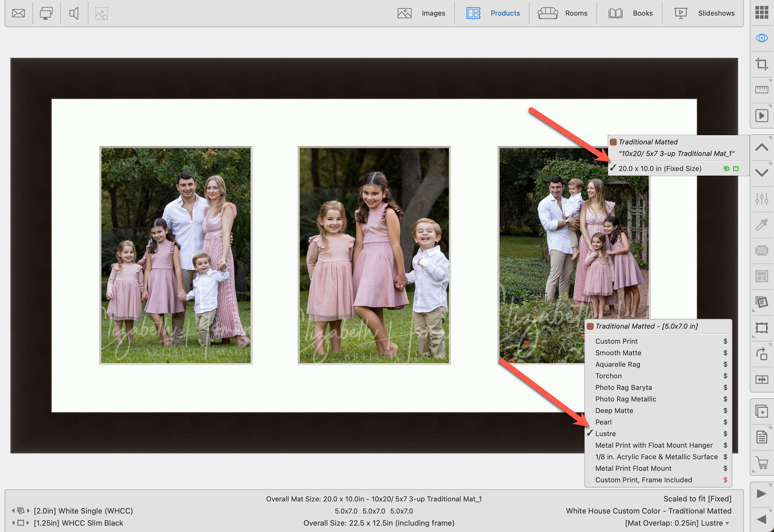Click the middle children photo opening
This screenshot has width=774, height=532.
pos(374,255)
